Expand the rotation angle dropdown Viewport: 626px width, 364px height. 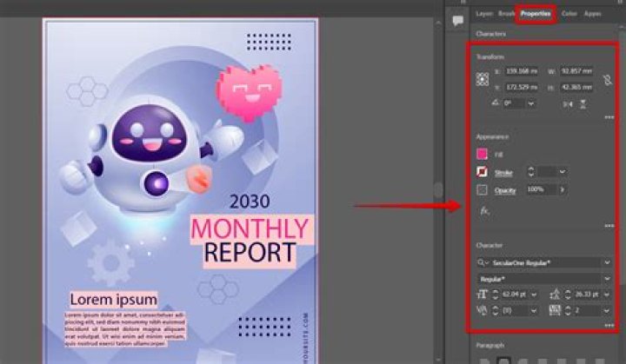coord(530,103)
